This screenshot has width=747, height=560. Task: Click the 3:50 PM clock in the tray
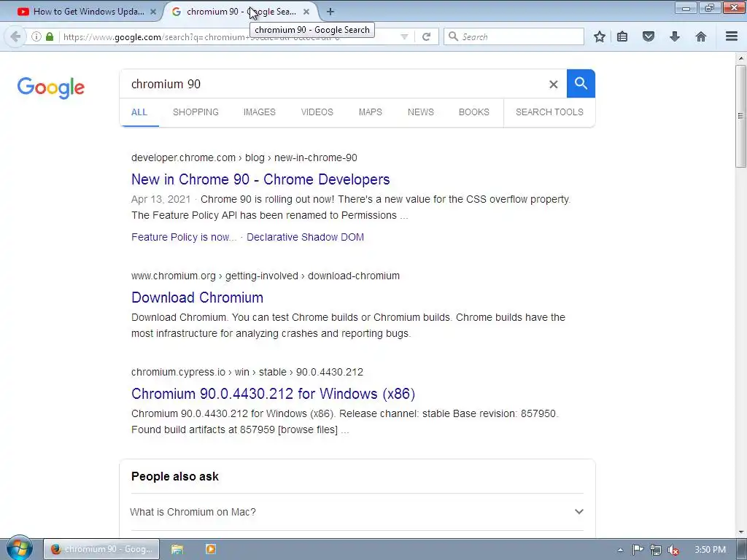click(x=710, y=550)
